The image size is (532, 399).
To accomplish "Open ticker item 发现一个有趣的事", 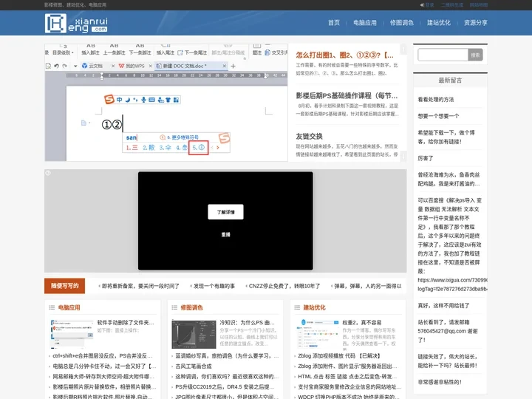I will (x=214, y=286).
